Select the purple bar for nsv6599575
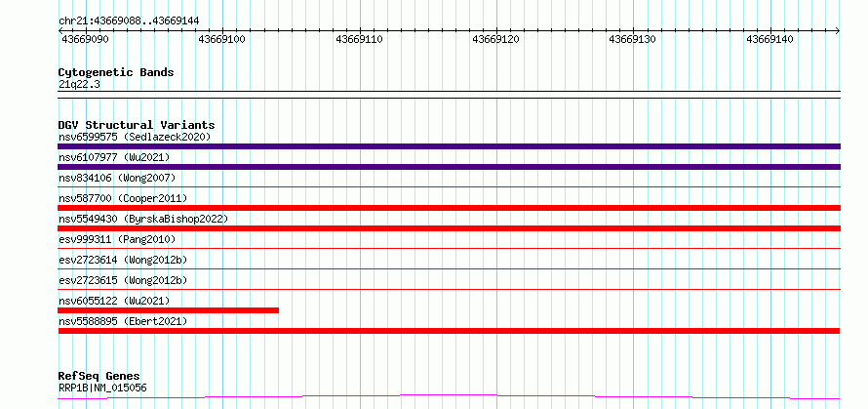This screenshot has height=409, width=868. [x=449, y=146]
